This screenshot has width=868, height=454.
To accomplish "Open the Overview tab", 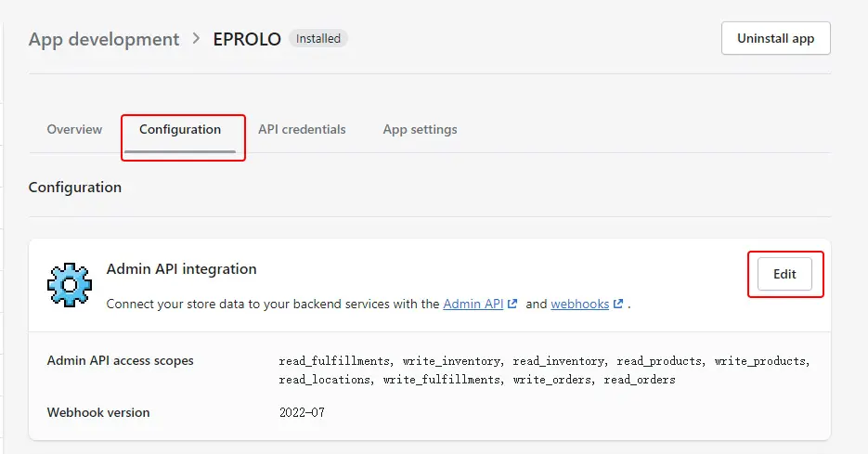I will pos(75,130).
